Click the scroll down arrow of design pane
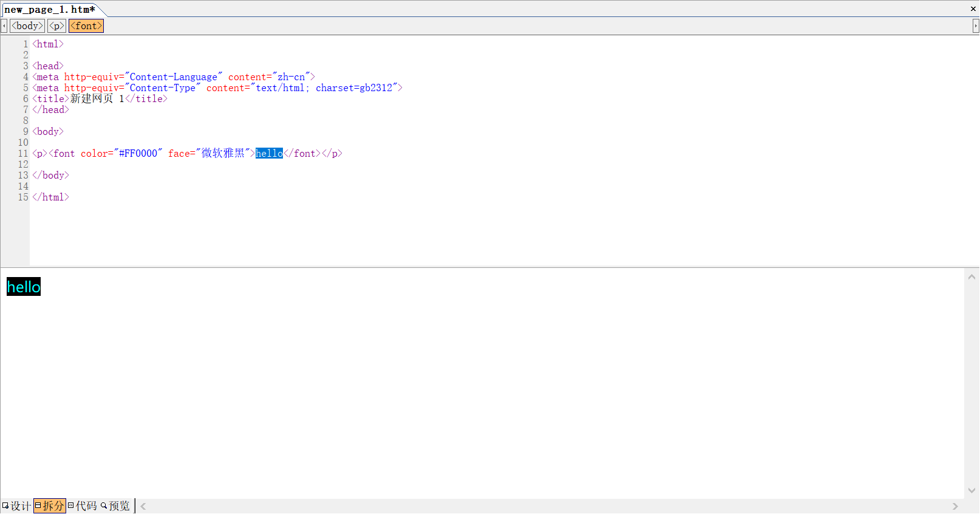980x514 pixels. pyautogui.click(x=971, y=490)
